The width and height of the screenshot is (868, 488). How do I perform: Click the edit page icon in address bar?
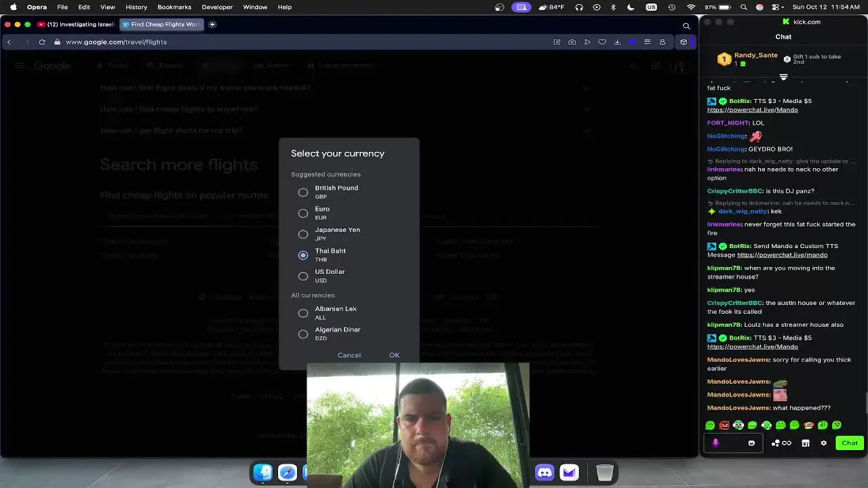click(x=557, y=42)
